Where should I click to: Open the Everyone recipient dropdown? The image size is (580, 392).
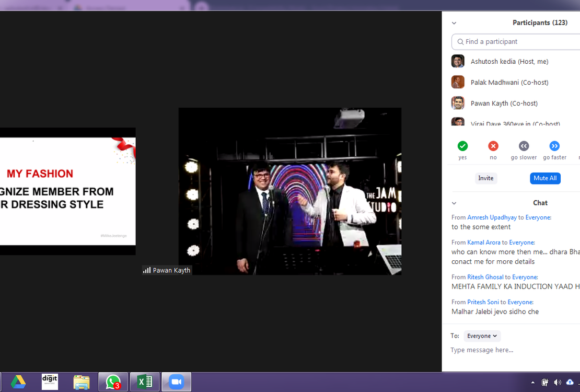tap(482, 336)
